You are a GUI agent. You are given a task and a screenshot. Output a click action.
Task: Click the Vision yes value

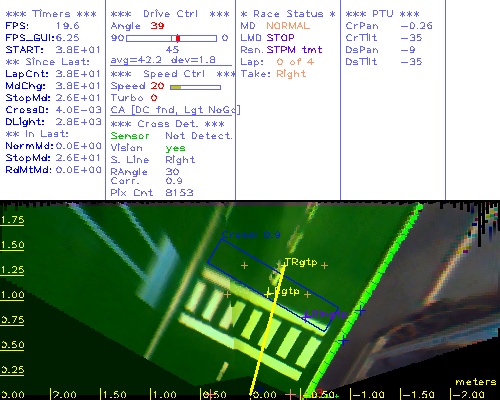click(175, 148)
